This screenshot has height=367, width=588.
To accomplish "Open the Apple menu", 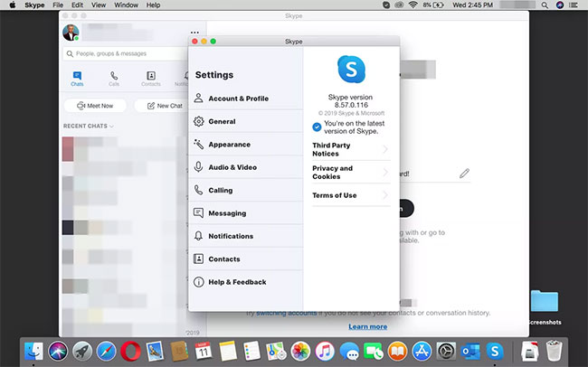I will pyautogui.click(x=13, y=5).
